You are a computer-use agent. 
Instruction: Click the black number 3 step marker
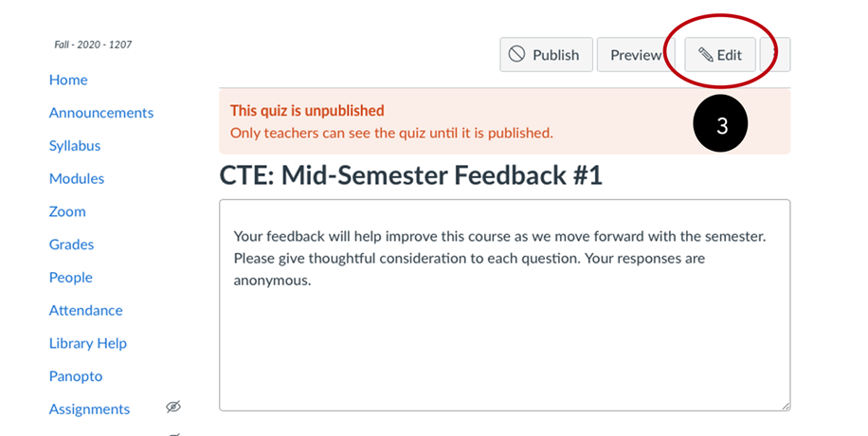[721, 126]
